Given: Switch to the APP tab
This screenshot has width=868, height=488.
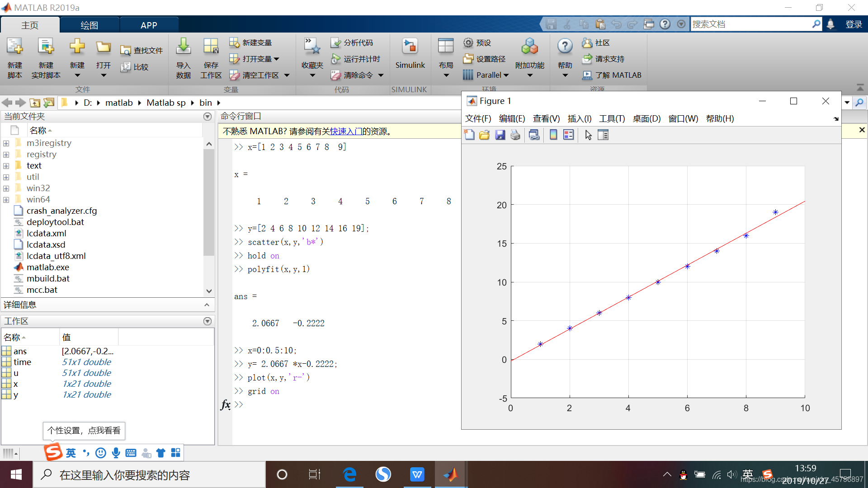Looking at the screenshot, I should pos(149,25).
